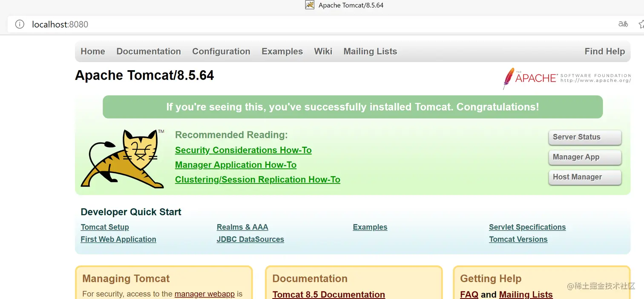Click the Server Status button
Image resolution: width=644 pixels, height=299 pixels.
click(585, 137)
